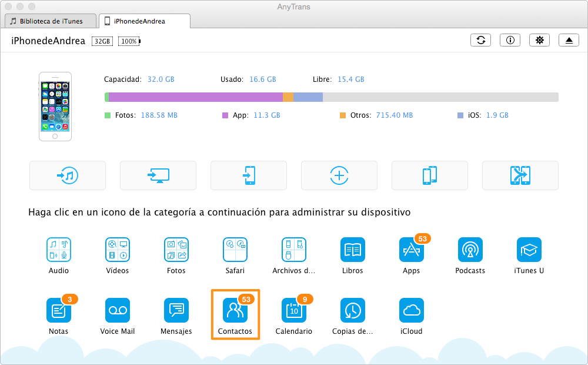The image size is (588, 365).
Task: Open the Libros category
Action: pos(352,250)
